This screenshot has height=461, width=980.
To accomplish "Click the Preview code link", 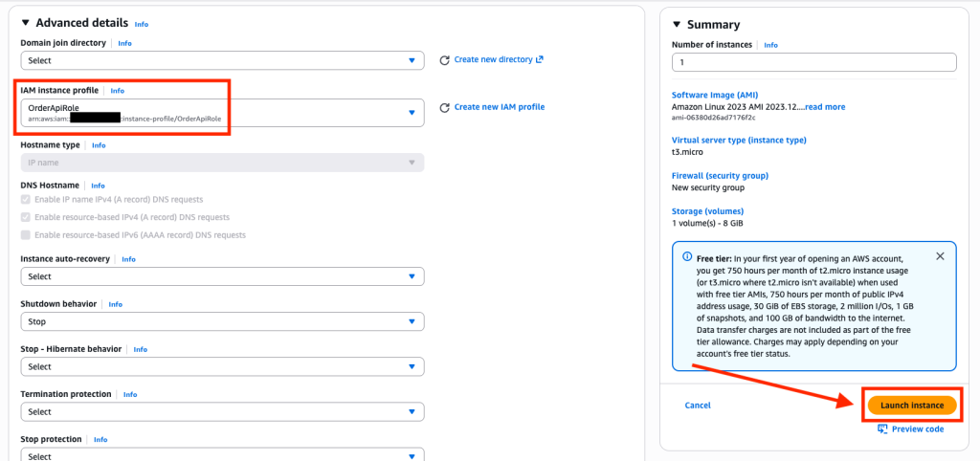I will pyautogui.click(x=918, y=429).
